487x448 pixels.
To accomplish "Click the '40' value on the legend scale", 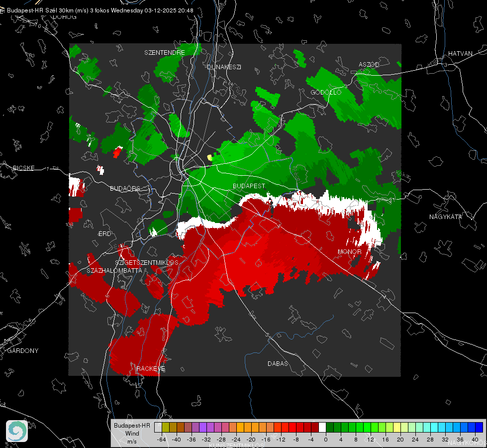I will pyautogui.click(x=475, y=440).
